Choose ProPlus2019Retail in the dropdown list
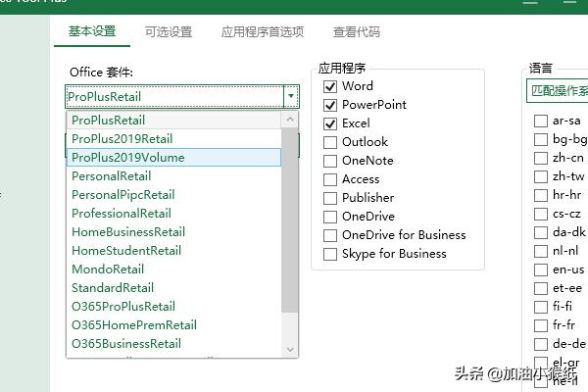Viewport: 588px width, 392px height. click(122, 139)
